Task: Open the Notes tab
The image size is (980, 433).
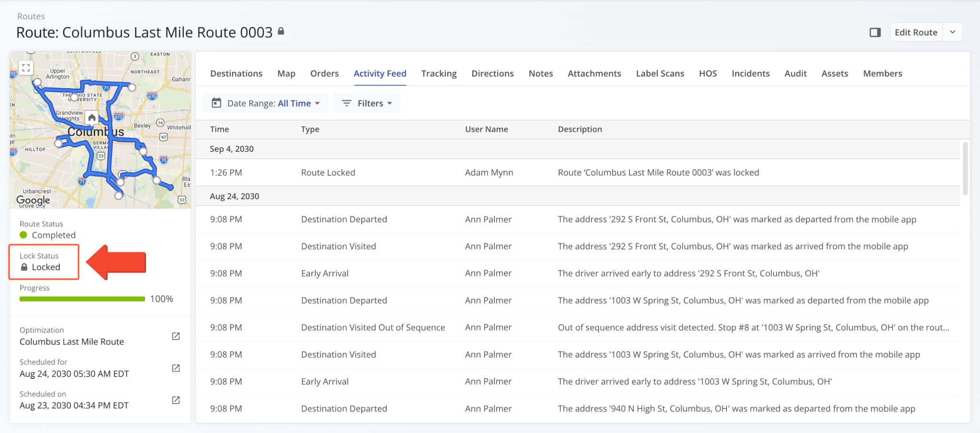Action: point(541,73)
